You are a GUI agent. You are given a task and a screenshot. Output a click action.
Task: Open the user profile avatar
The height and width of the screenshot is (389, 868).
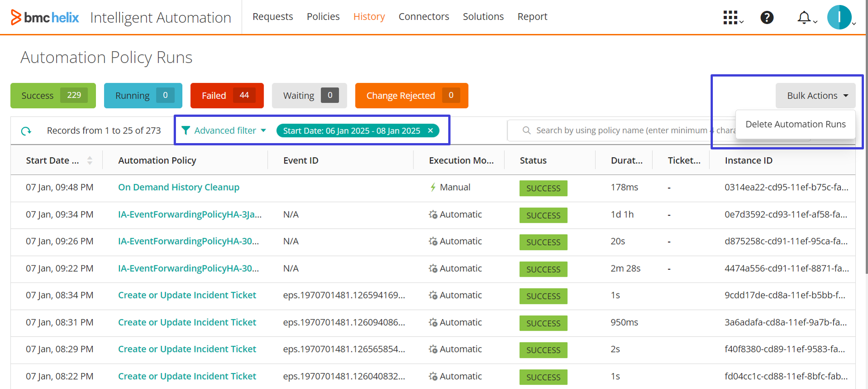(839, 17)
